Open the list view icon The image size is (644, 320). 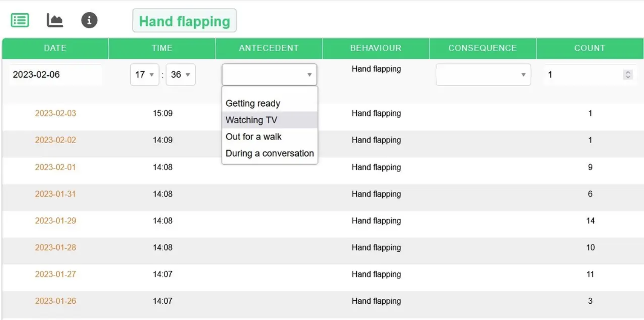[20, 20]
